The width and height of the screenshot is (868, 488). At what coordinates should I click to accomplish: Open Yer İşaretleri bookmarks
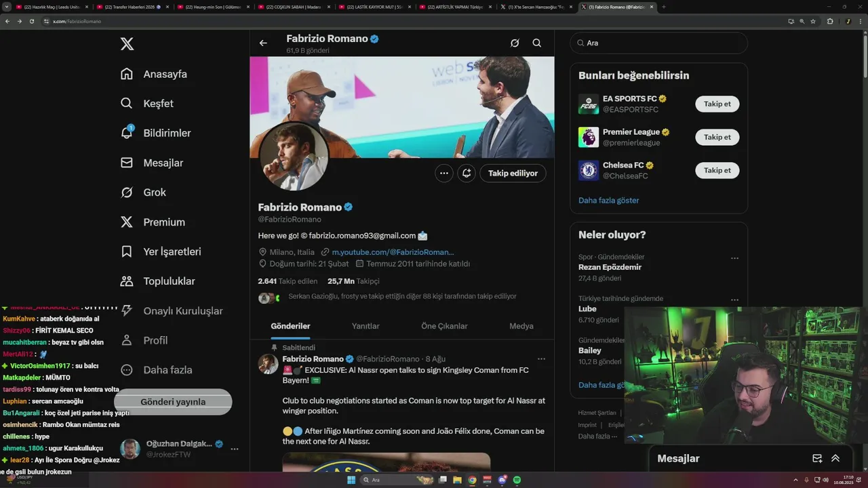click(161, 251)
